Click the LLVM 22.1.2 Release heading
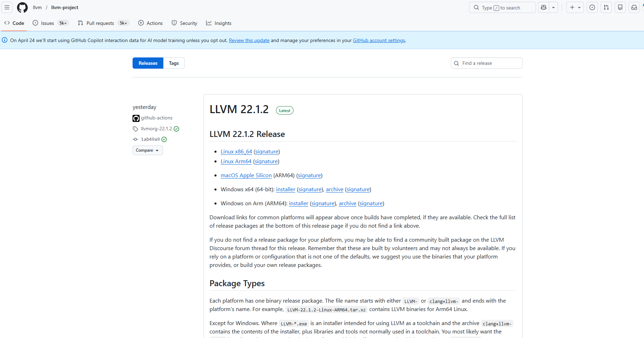 pyautogui.click(x=247, y=134)
